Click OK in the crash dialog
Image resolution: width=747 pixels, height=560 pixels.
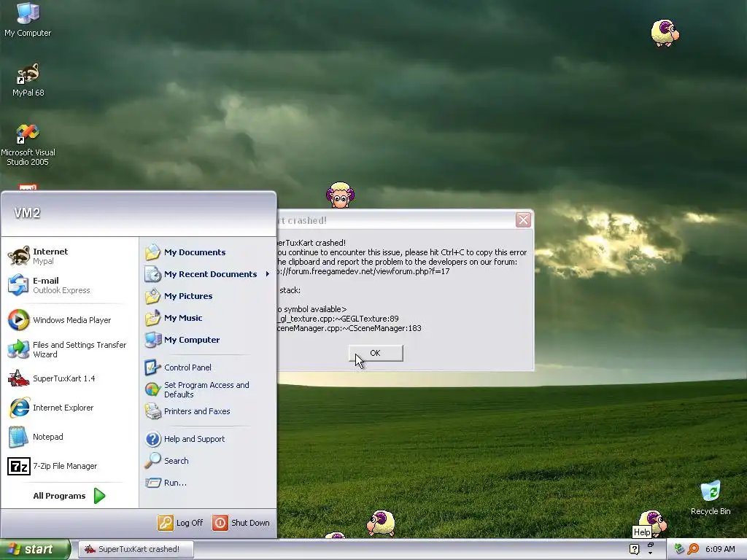click(376, 354)
